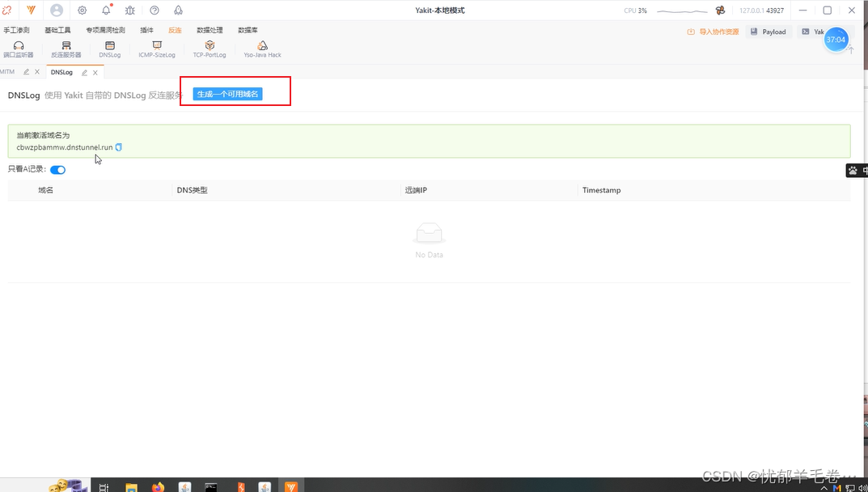
Task: Open the notification bell
Action: [106, 10]
